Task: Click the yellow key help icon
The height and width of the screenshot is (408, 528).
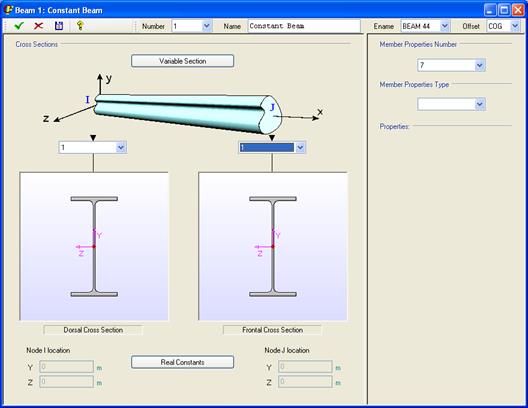Action: [80, 26]
